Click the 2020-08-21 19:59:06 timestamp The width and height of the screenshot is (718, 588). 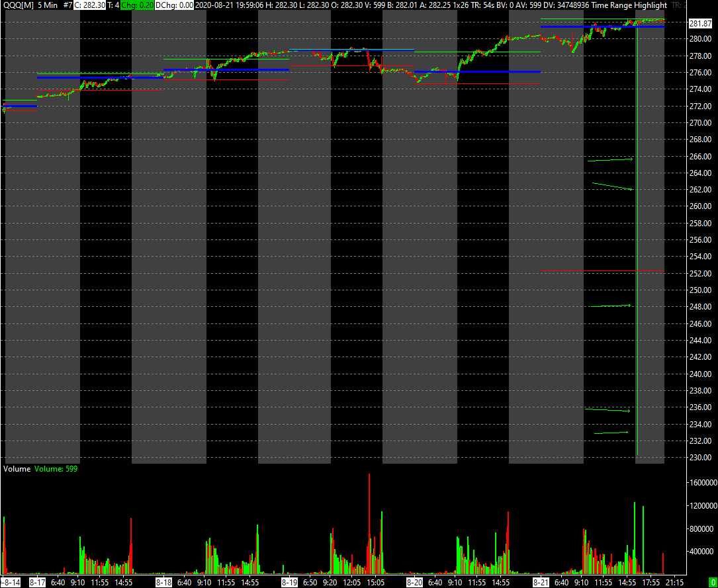[229, 5]
